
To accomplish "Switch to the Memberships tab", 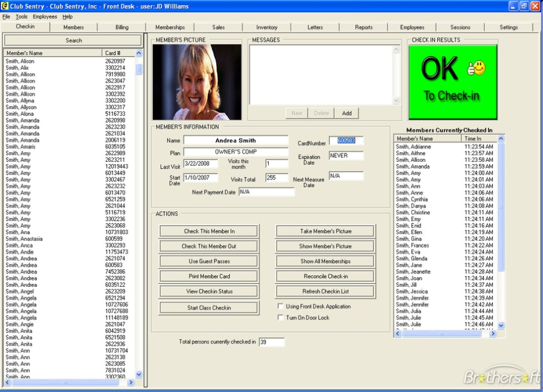I will click(170, 27).
